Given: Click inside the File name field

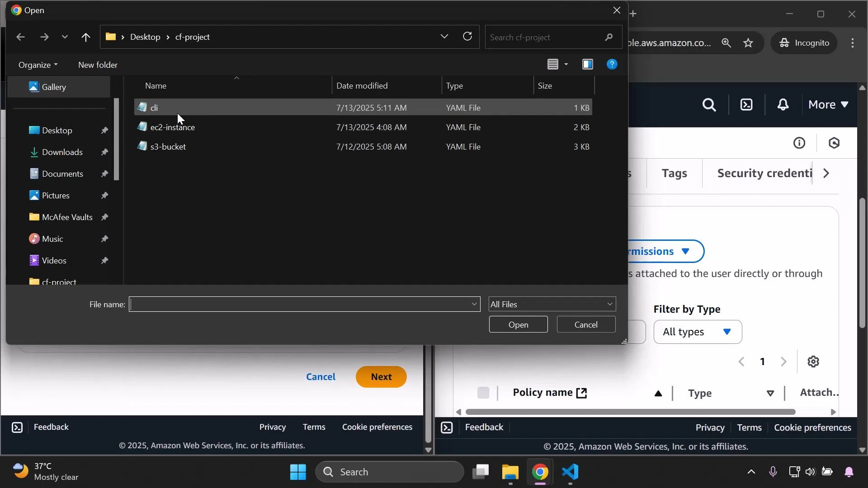Looking at the screenshot, I should coord(298,304).
